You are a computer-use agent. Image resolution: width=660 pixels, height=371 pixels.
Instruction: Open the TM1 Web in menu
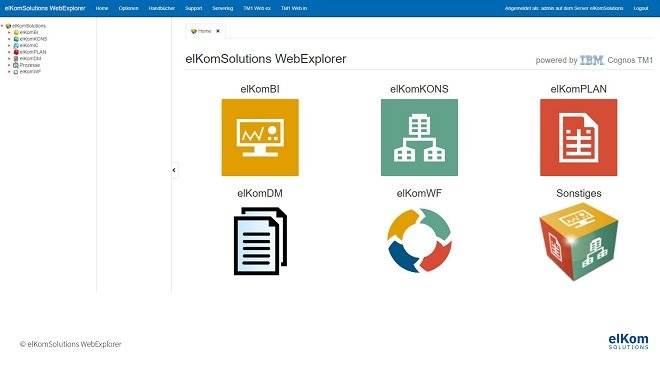click(x=294, y=8)
